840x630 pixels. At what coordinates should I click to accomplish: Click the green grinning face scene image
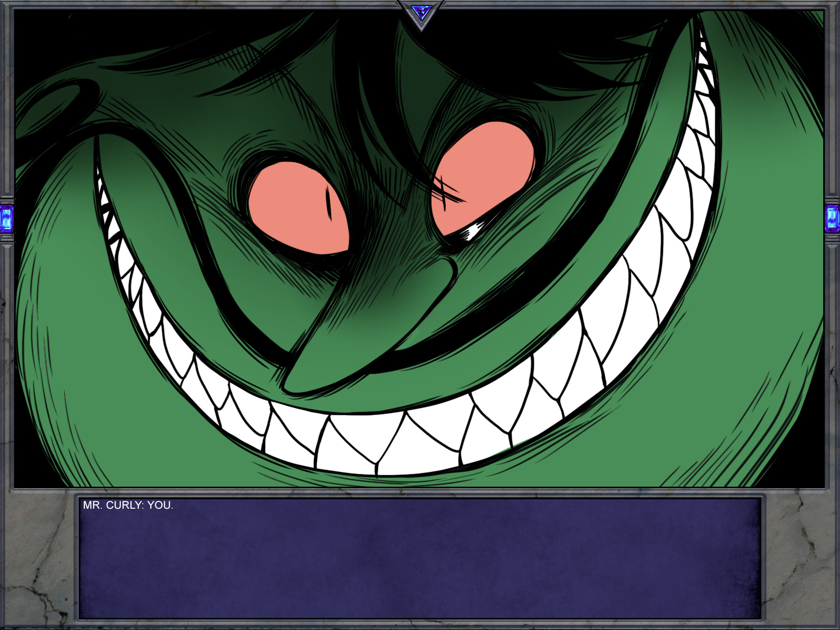[x=419, y=248]
